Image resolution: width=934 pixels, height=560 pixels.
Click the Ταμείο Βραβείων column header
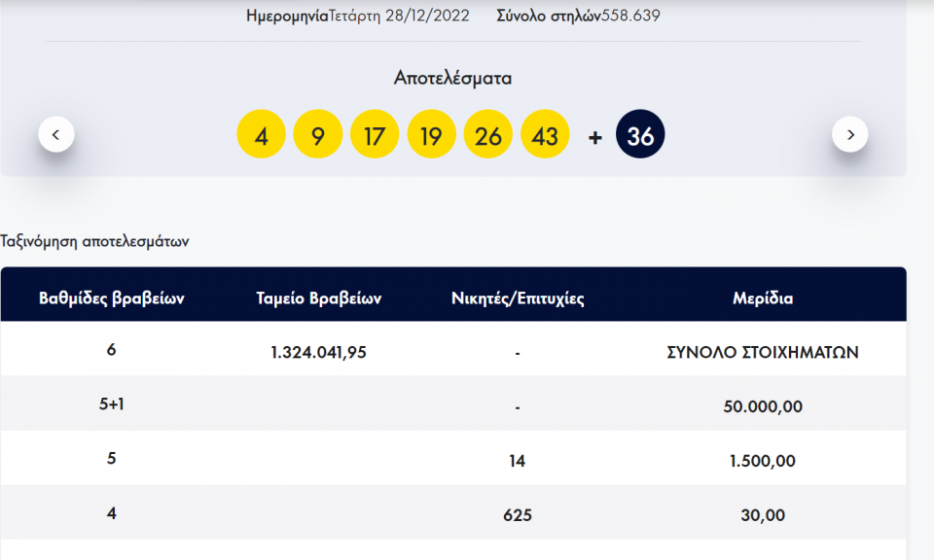click(x=318, y=298)
